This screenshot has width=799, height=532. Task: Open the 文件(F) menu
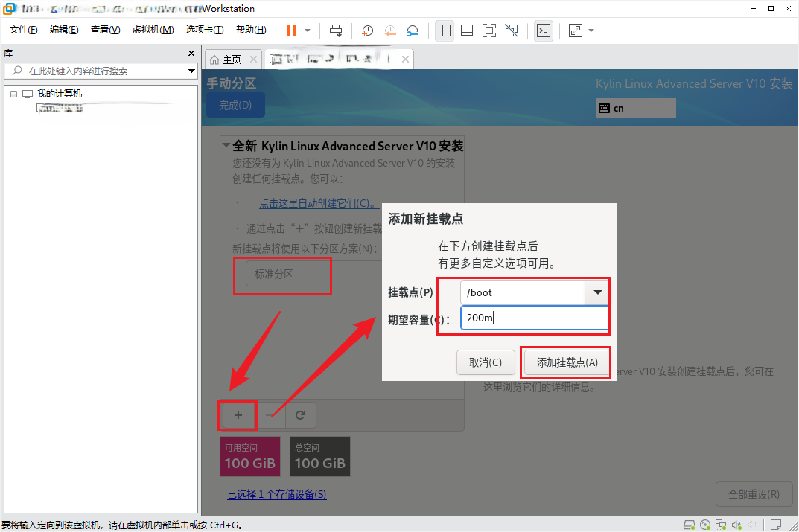(23, 30)
